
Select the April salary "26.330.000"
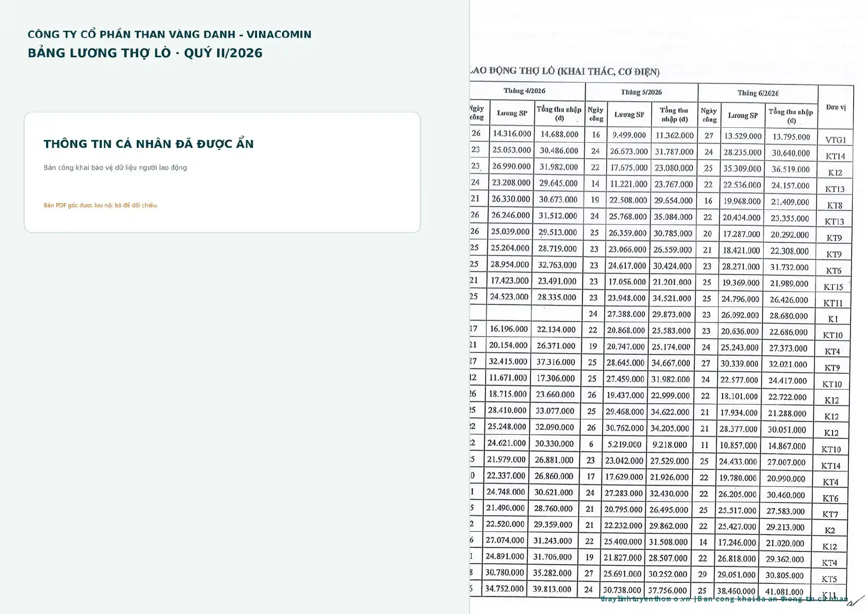[511, 199]
